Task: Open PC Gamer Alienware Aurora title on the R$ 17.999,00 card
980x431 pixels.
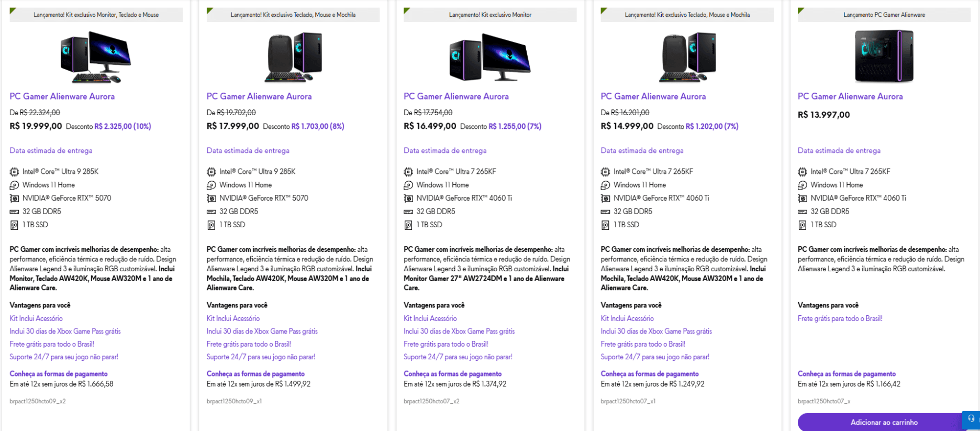Action: tap(259, 96)
